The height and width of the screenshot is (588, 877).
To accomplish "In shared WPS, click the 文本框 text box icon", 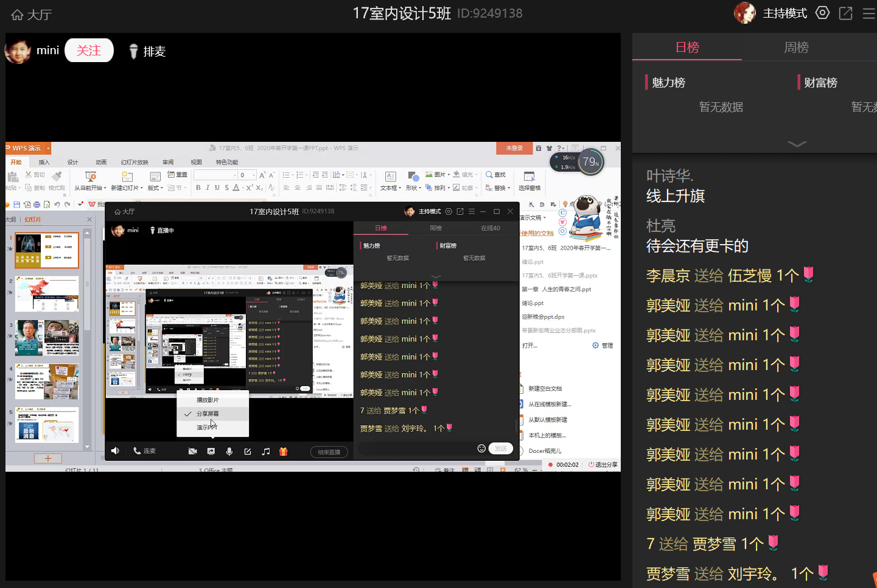I will [391, 177].
